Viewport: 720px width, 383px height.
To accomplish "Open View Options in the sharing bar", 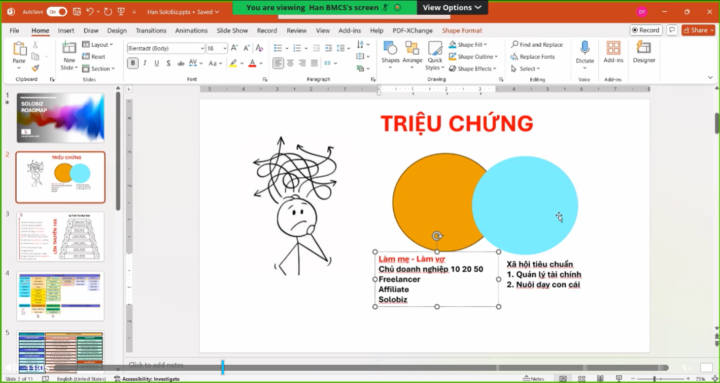I will point(452,7).
